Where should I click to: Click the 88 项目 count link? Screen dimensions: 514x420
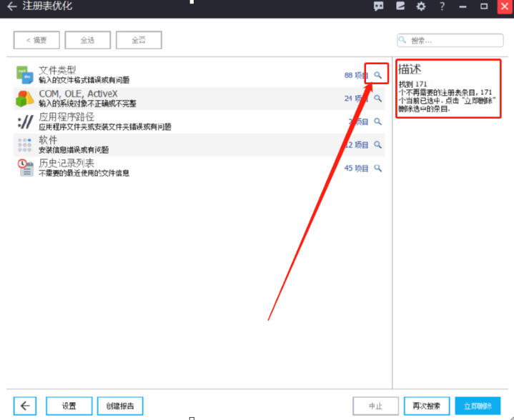click(356, 75)
